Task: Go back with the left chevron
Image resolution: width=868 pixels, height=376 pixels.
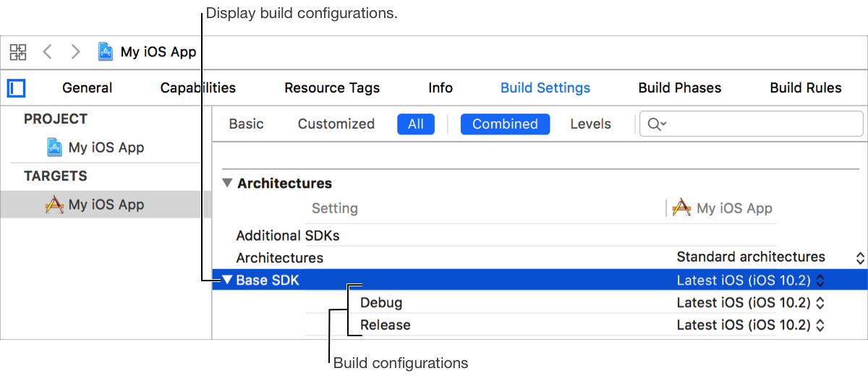Action: coord(47,52)
